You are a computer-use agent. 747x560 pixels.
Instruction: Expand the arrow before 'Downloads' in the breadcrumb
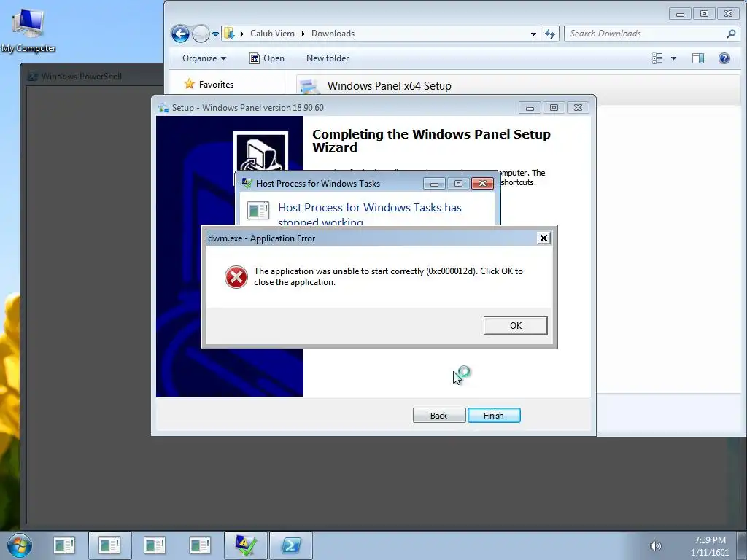pyautogui.click(x=303, y=34)
